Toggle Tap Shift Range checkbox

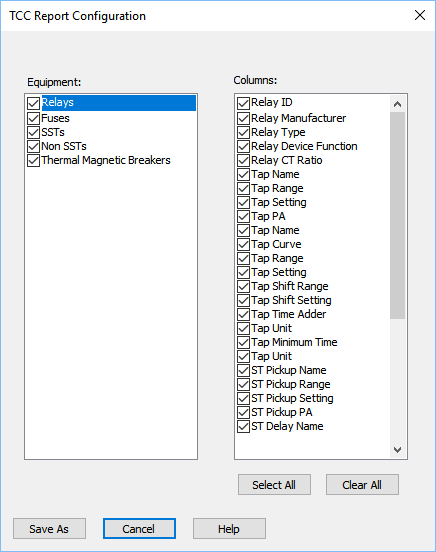pos(243,286)
